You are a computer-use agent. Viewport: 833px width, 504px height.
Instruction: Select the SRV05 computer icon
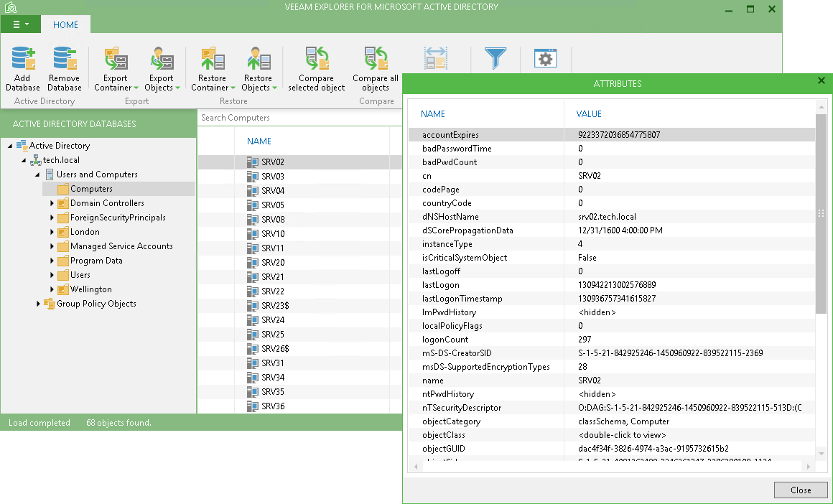(x=252, y=205)
